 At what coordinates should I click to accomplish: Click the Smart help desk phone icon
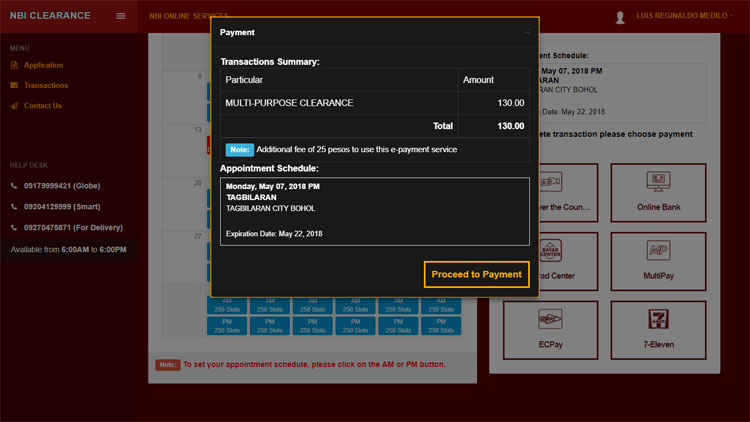(14, 207)
